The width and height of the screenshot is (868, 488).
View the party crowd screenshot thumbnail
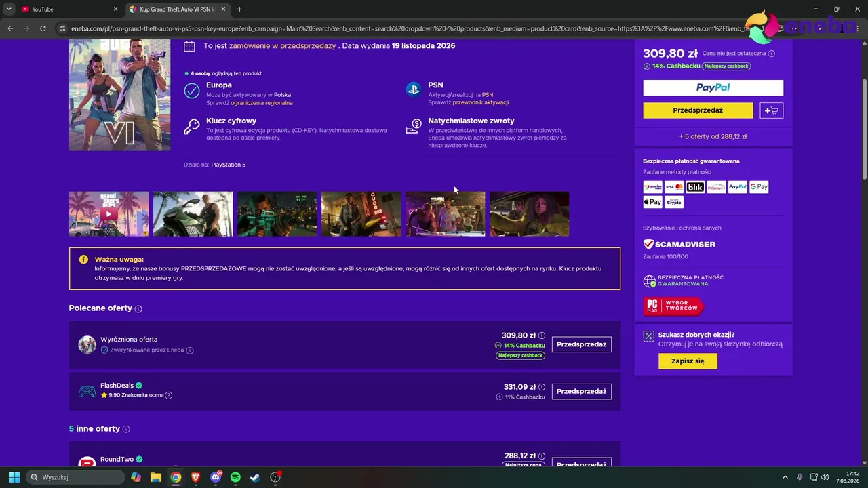(x=445, y=214)
